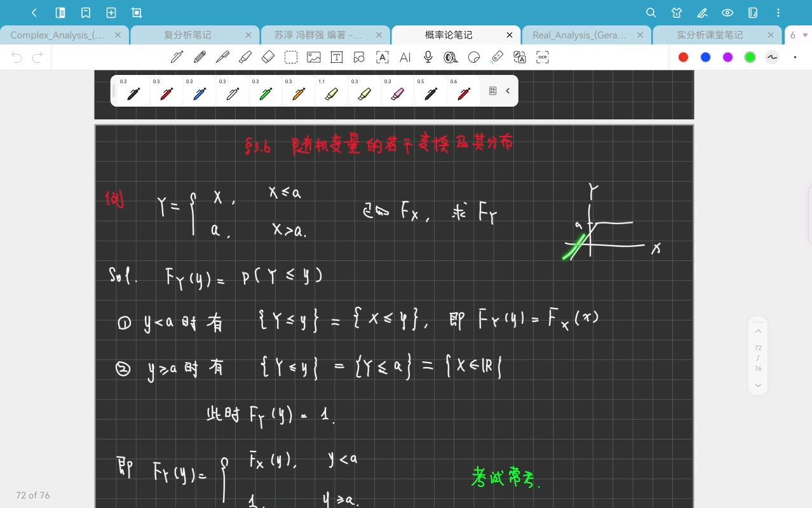This screenshot has height=508, width=812.
Task: Select the lasso selection tool
Action: [291, 57]
